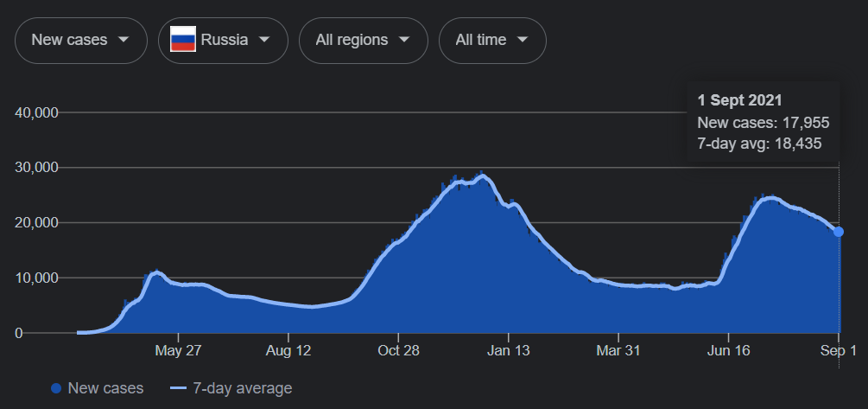Click the blue dot in the legend
The width and height of the screenshot is (868, 409).
[x=56, y=388]
